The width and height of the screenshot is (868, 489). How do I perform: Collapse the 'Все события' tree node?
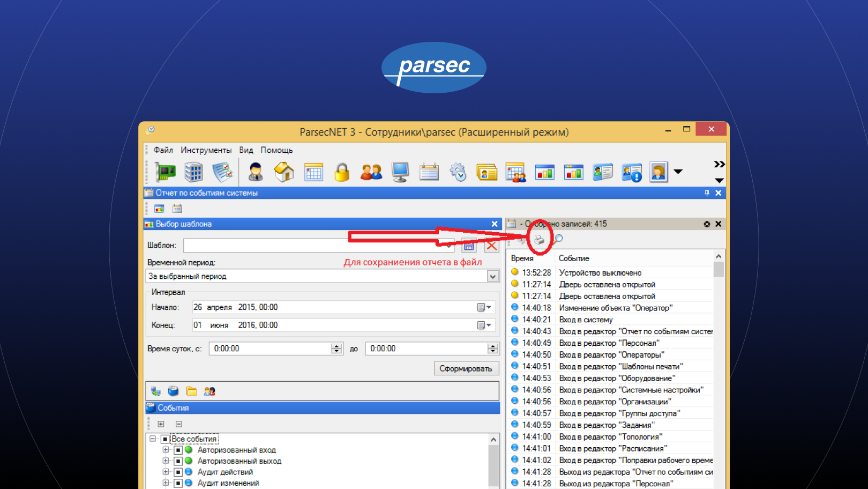point(153,439)
